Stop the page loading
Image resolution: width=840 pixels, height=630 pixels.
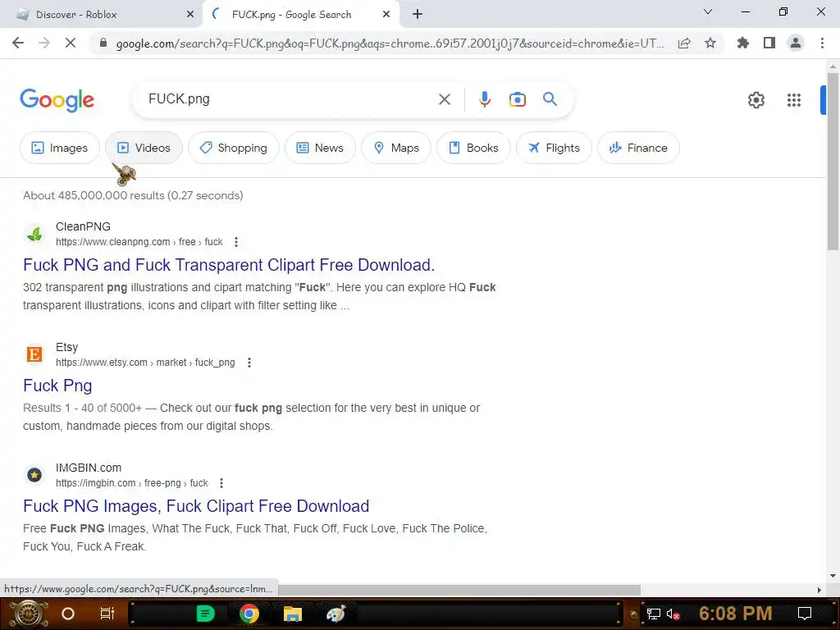[71, 43]
